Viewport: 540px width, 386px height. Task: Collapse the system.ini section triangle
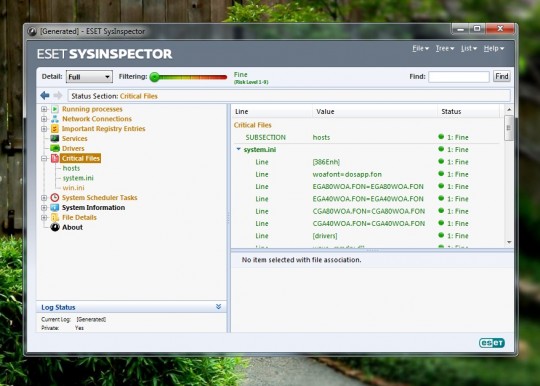238,149
